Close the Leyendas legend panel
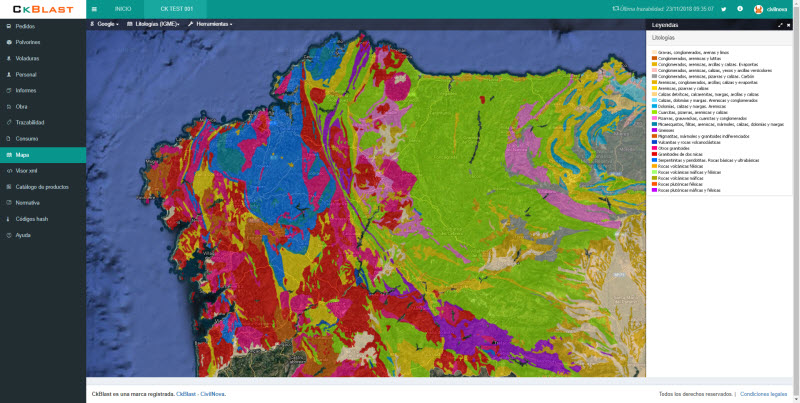 [x=790, y=23]
